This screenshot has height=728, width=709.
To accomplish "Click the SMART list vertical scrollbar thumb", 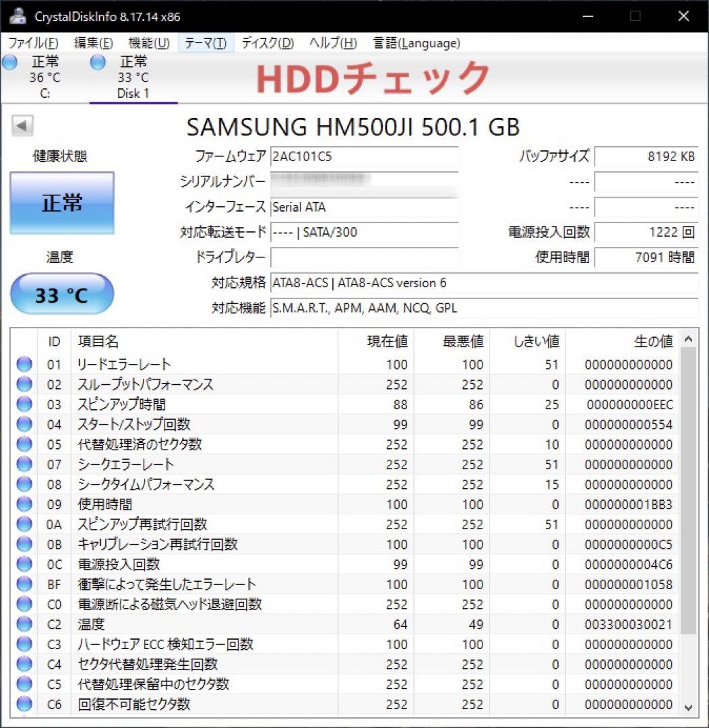I will coord(689,491).
